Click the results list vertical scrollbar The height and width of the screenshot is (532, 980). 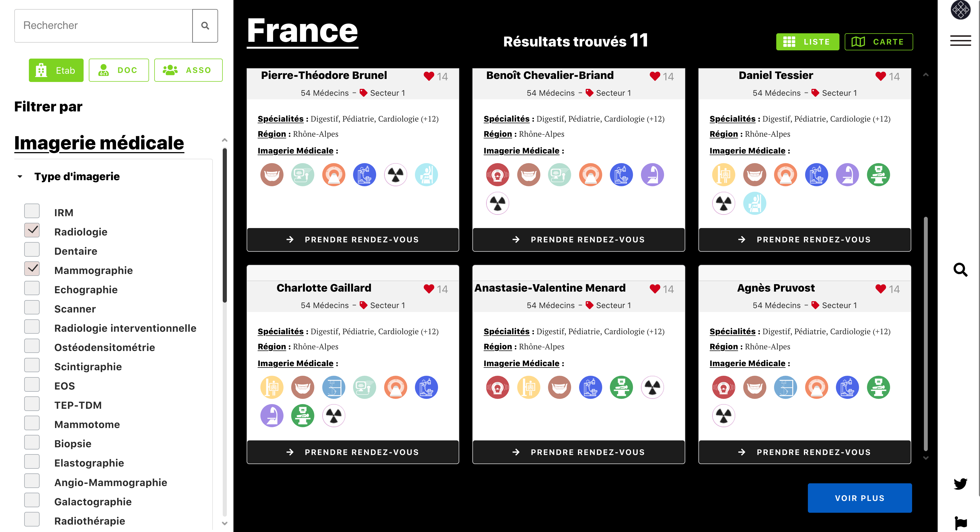click(926, 333)
